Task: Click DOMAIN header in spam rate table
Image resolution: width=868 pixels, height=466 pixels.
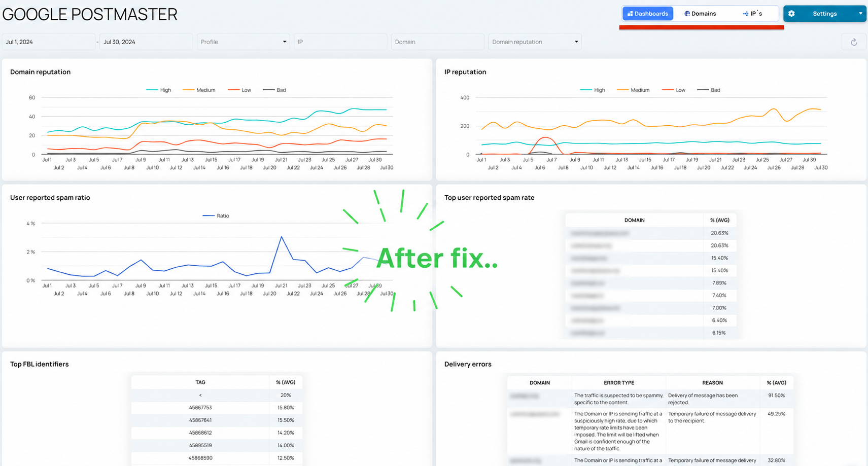Action: pyautogui.click(x=634, y=220)
